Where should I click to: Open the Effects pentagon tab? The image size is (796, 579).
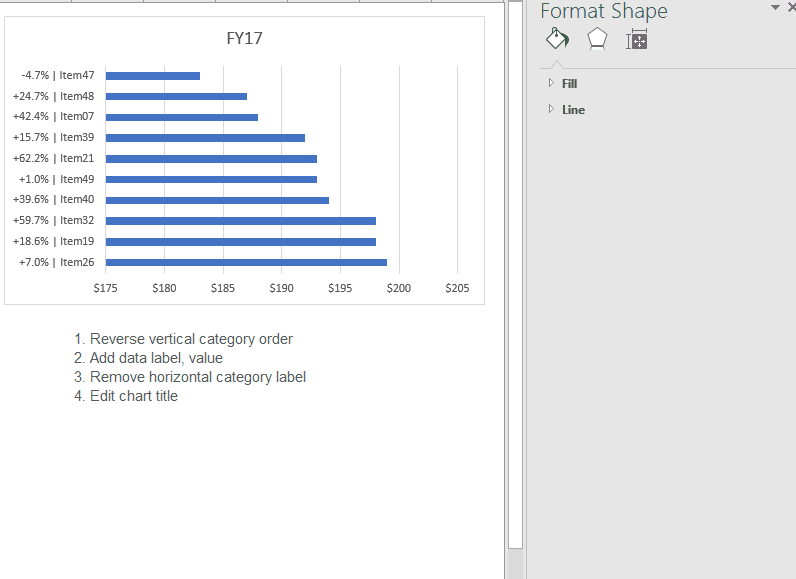point(597,39)
